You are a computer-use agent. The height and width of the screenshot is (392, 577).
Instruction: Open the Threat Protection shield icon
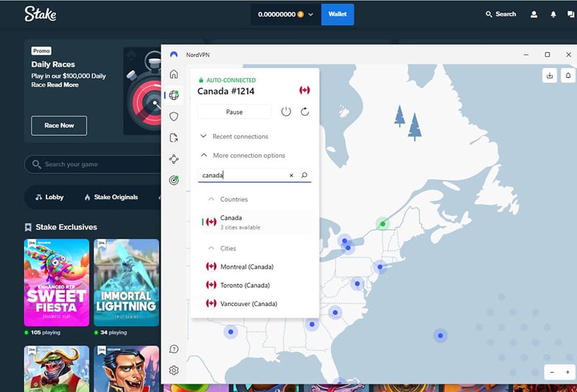pos(174,117)
